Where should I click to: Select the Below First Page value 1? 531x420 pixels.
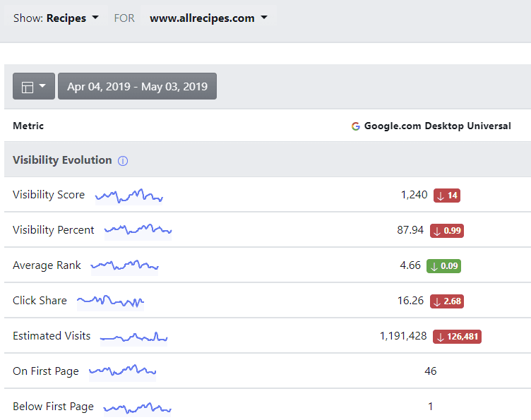click(431, 407)
